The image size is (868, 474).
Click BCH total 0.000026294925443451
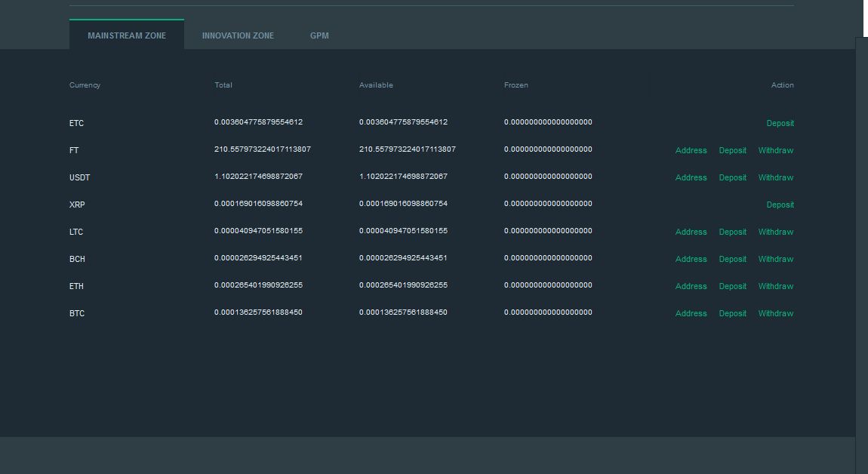point(259,257)
